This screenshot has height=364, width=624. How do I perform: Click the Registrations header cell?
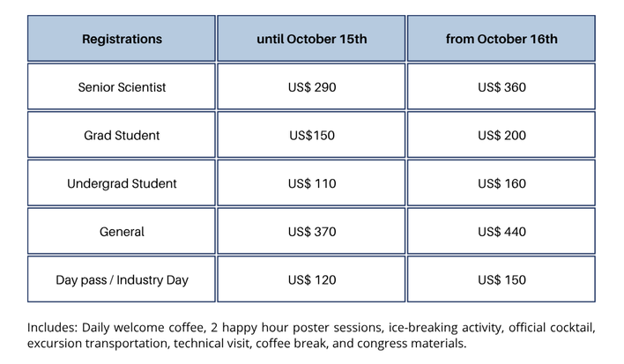click(x=122, y=40)
